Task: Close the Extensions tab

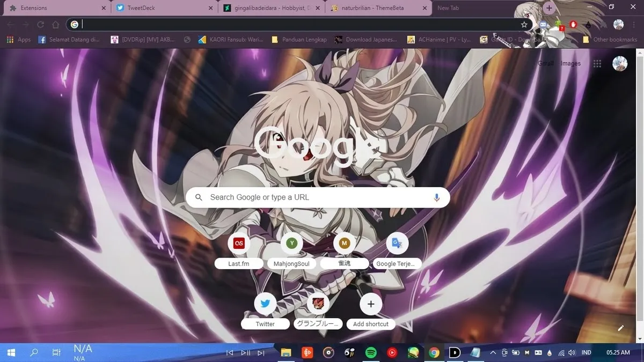Action: [x=104, y=8]
